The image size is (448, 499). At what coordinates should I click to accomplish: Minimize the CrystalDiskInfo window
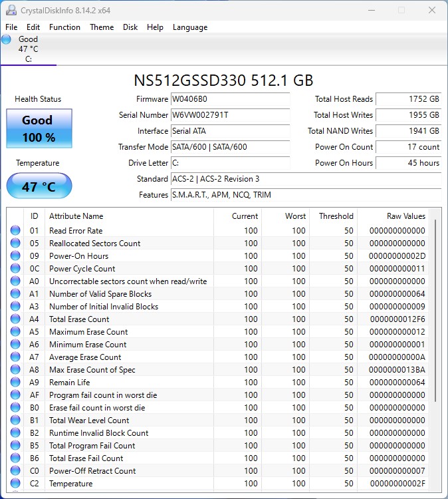tap(372, 10)
